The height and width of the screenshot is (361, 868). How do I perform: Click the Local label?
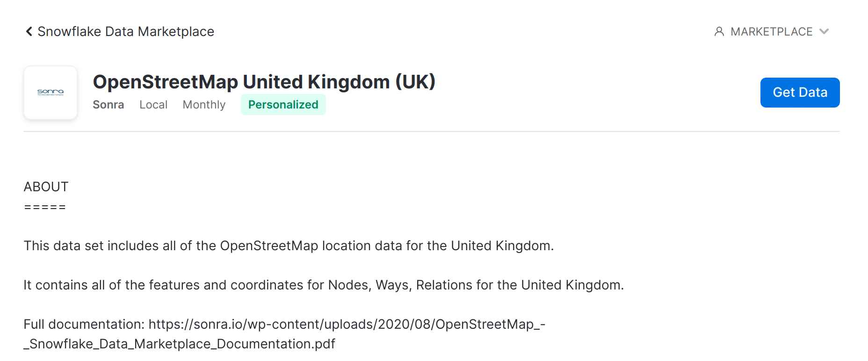point(153,105)
